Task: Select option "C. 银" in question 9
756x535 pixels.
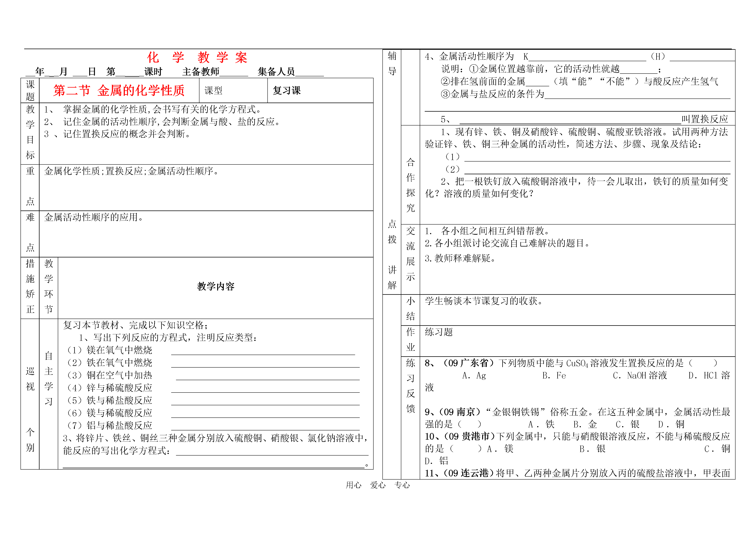Action: (x=628, y=424)
